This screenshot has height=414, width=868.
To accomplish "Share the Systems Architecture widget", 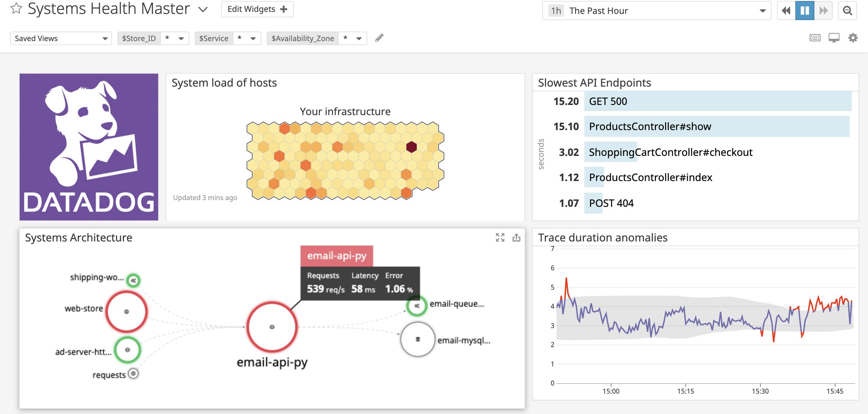I will click(x=516, y=238).
